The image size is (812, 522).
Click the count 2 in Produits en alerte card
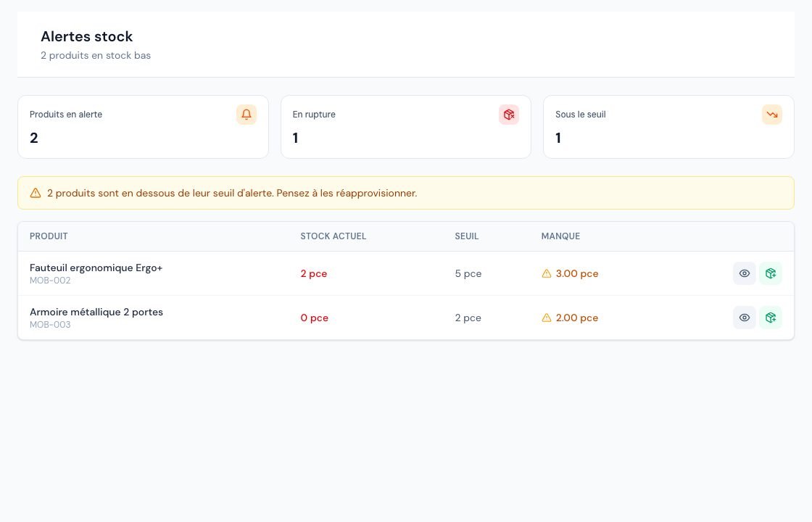coord(33,138)
